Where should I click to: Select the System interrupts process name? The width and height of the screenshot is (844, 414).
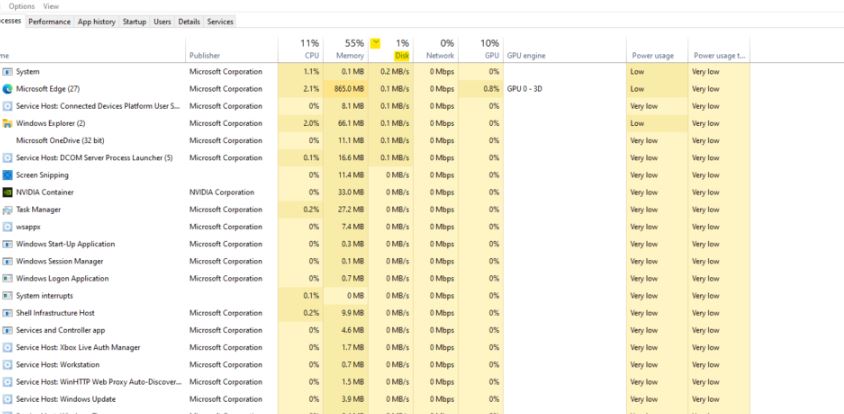pos(44,296)
